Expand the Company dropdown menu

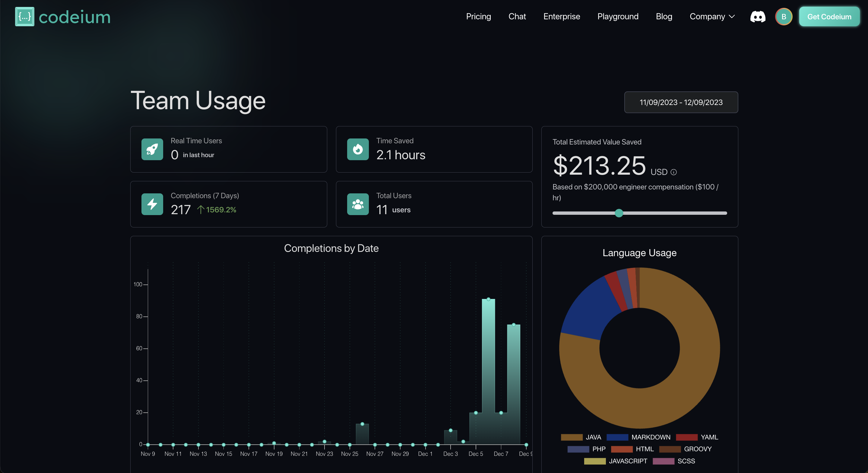pos(712,17)
